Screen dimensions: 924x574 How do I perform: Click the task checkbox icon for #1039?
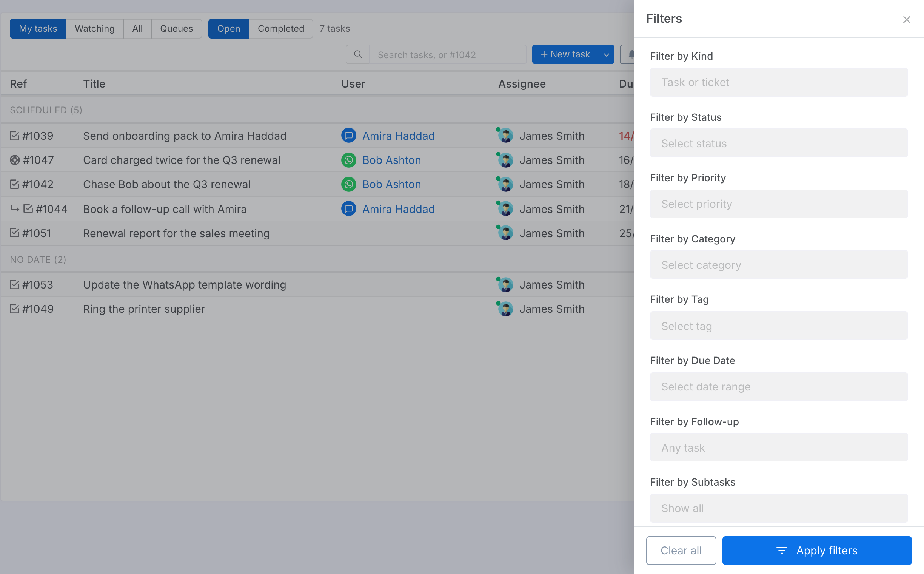click(x=14, y=136)
